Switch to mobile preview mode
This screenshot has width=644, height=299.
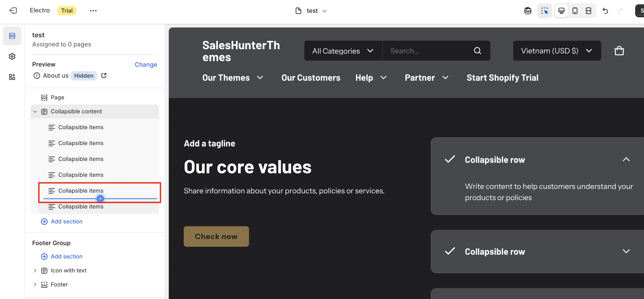(x=575, y=11)
